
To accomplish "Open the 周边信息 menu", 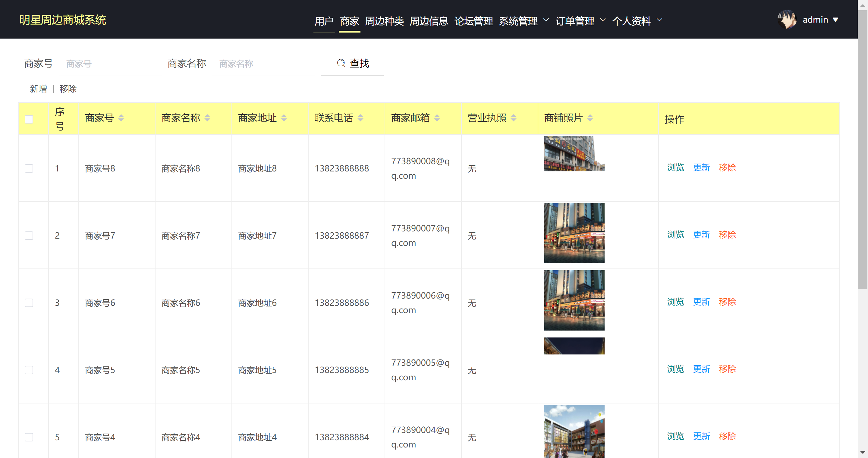I will 429,21.
